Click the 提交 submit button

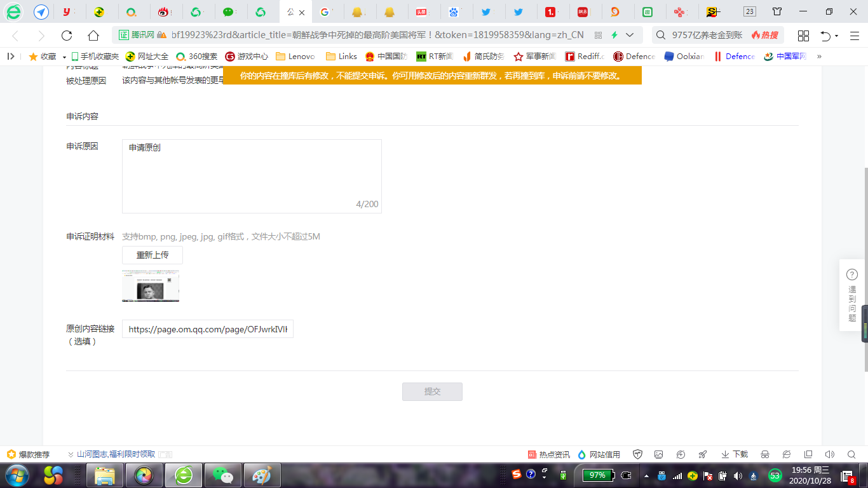(x=432, y=391)
